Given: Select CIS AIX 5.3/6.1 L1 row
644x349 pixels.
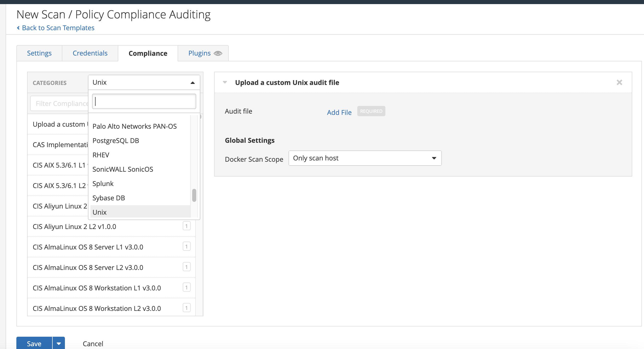Looking at the screenshot, I should point(58,165).
